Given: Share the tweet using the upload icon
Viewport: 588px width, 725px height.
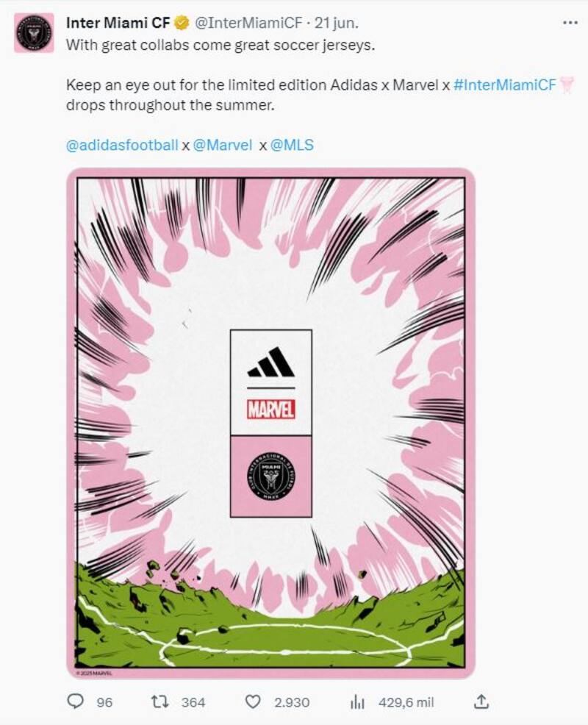Looking at the screenshot, I should pos(482,702).
